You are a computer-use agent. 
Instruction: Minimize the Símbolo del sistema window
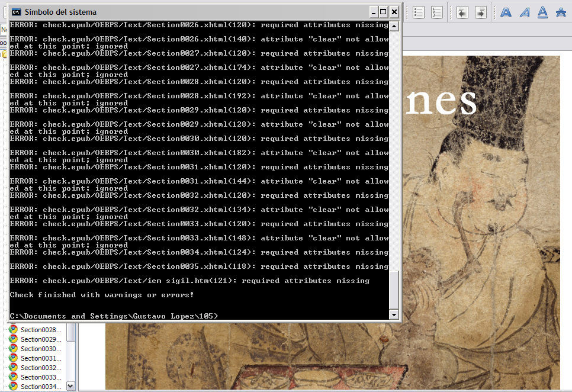[373, 12]
